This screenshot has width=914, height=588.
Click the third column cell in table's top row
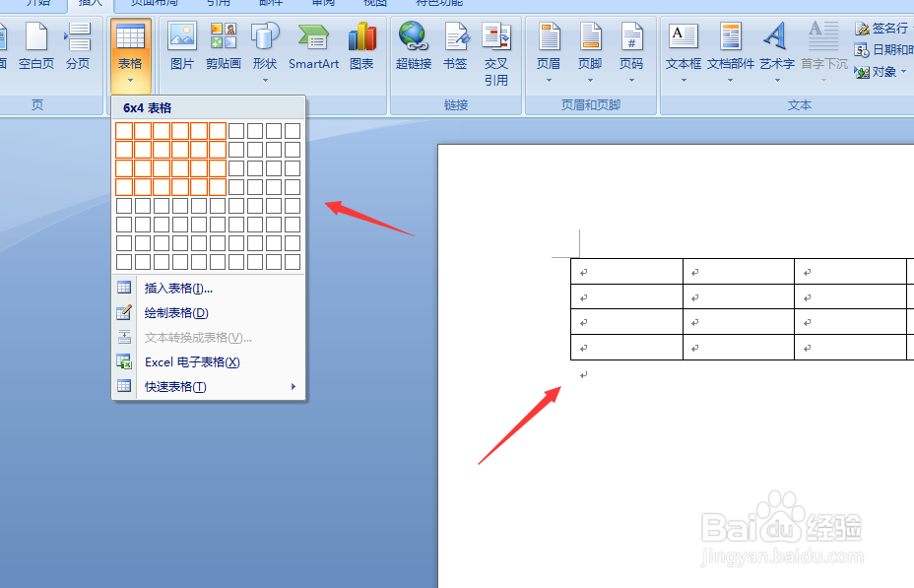point(850,272)
